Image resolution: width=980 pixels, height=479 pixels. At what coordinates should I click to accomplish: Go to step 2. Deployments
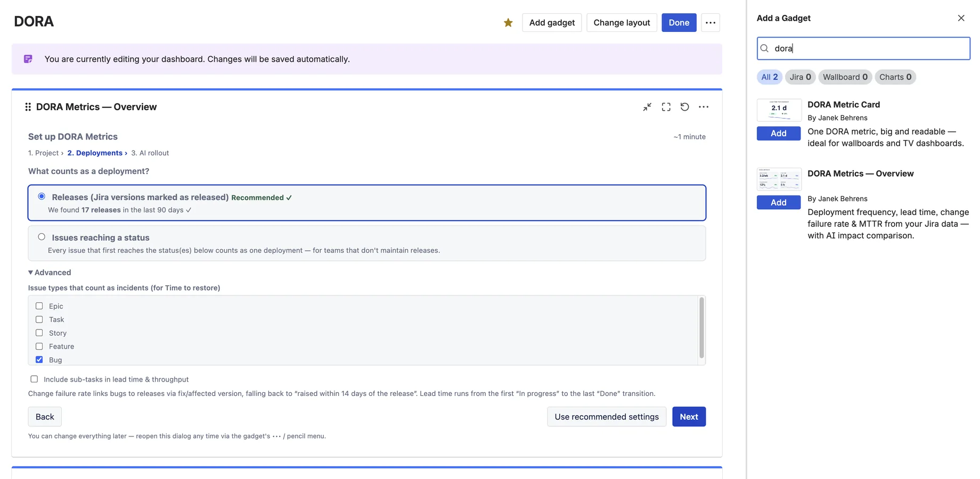coord(95,153)
